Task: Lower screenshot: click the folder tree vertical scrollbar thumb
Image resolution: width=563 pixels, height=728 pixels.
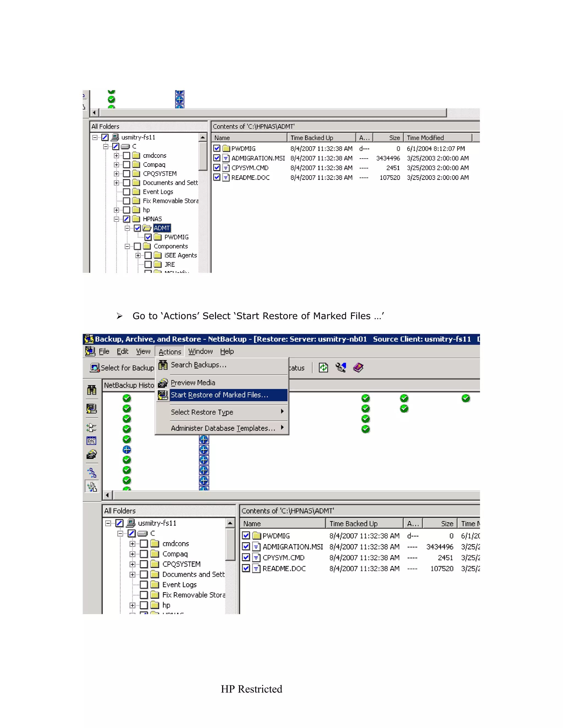Action: [x=230, y=544]
